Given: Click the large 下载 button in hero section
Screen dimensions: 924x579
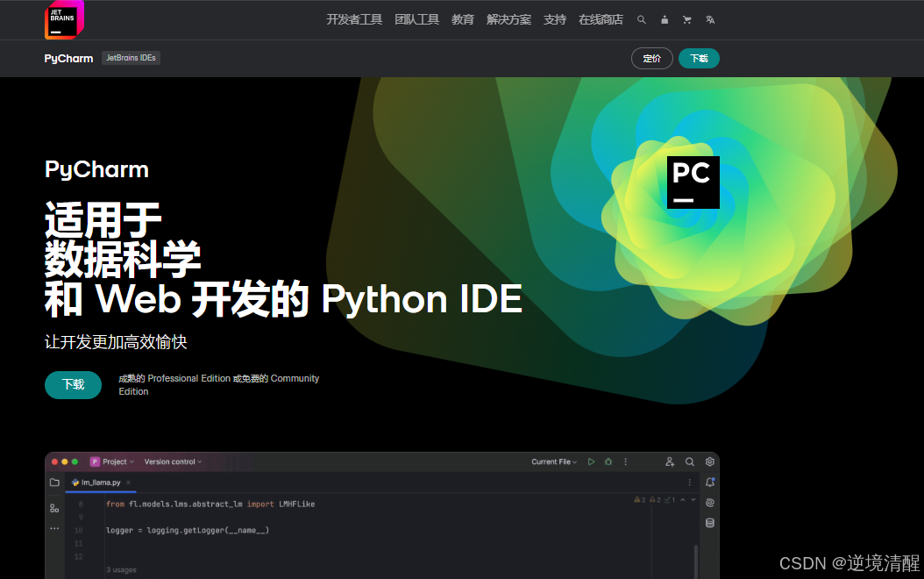Looking at the screenshot, I should [x=73, y=385].
